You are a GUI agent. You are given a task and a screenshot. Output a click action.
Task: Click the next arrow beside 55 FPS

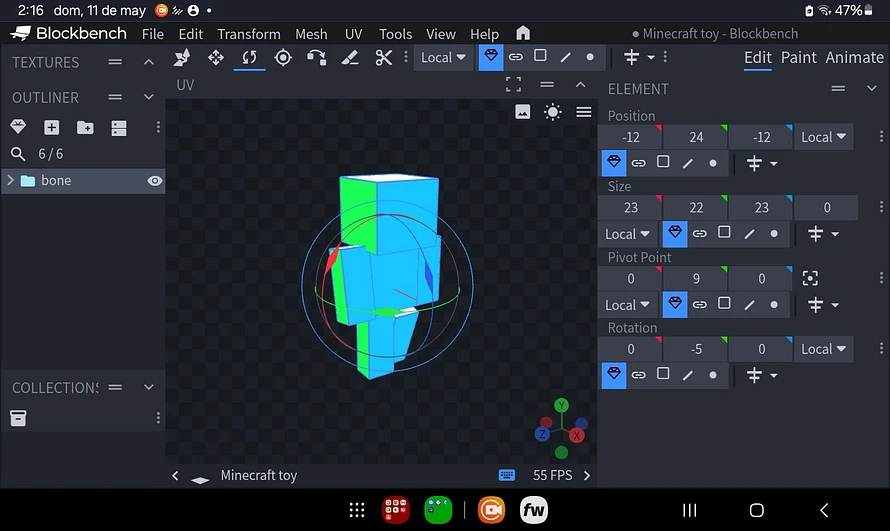(x=587, y=475)
